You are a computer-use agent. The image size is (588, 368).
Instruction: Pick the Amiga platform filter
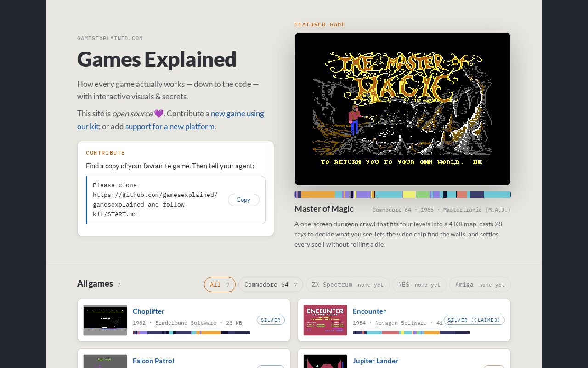pos(480,285)
